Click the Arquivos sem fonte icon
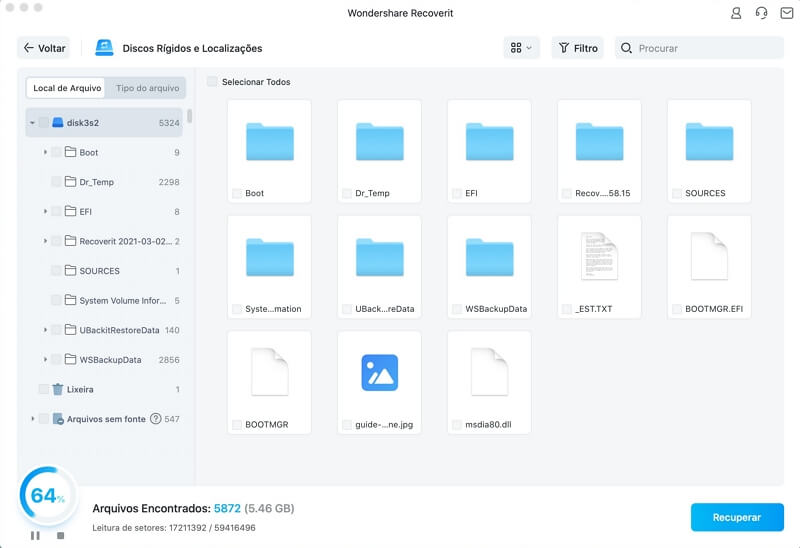The height and width of the screenshot is (548, 800). [x=58, y=419]
